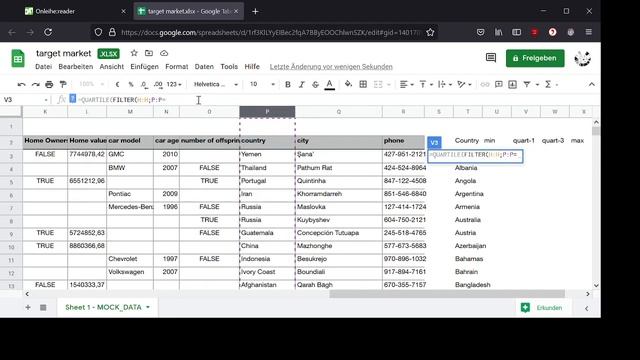This screenshot has height=360, width=640.
Task: Open the Ansicht menu
Action: tap(111, 67)
